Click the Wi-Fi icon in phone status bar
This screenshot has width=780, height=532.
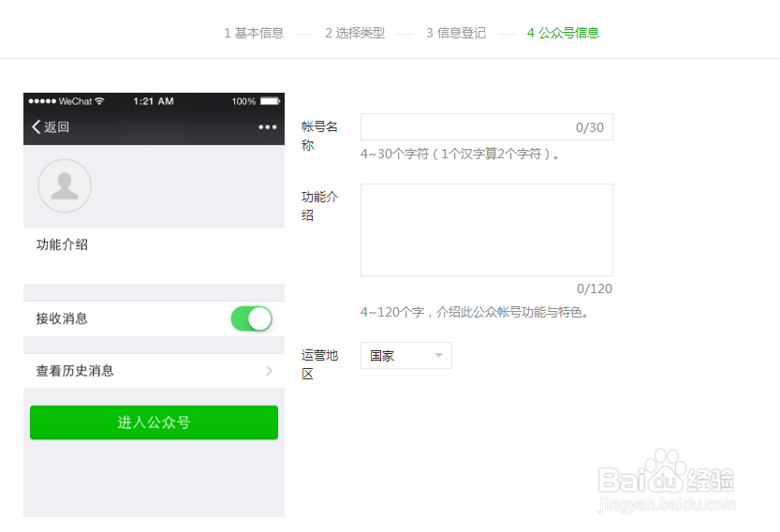coord(99,101)
